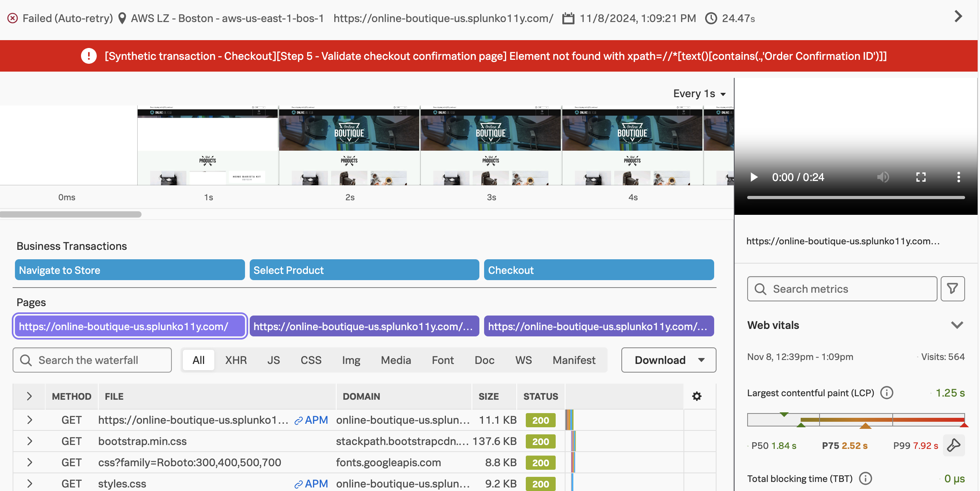Viewport: 980px width, 491px height.
Task: Click the video progress seek bar
Action: [855, 198]
